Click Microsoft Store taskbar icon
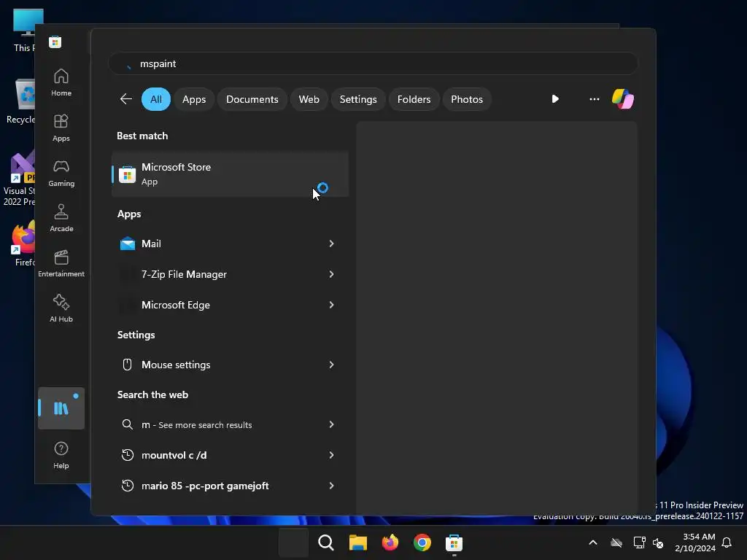 tap(454, 542)
